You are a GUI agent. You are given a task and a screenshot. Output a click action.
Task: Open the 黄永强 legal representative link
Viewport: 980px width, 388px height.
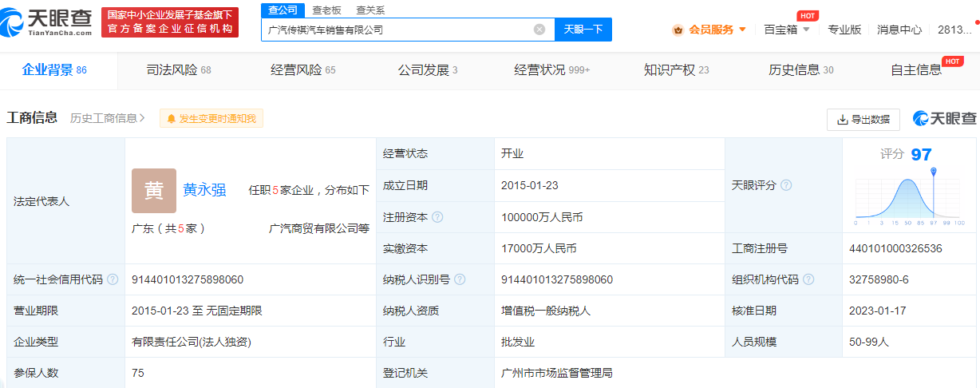click(204, 190)
